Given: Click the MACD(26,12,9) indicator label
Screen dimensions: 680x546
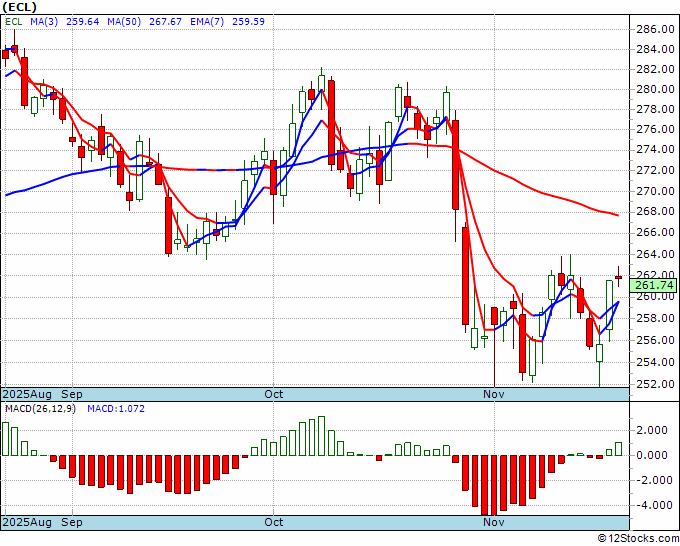Looking at the screenshot, I should point(40,409).
